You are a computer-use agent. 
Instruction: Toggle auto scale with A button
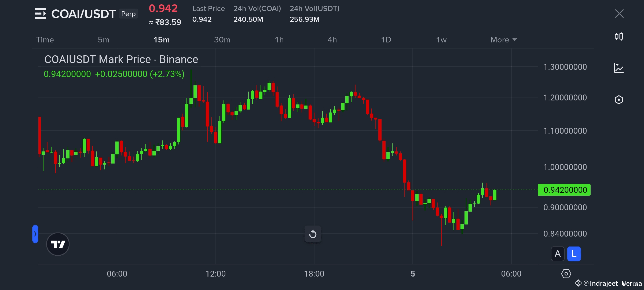point(558,254)
